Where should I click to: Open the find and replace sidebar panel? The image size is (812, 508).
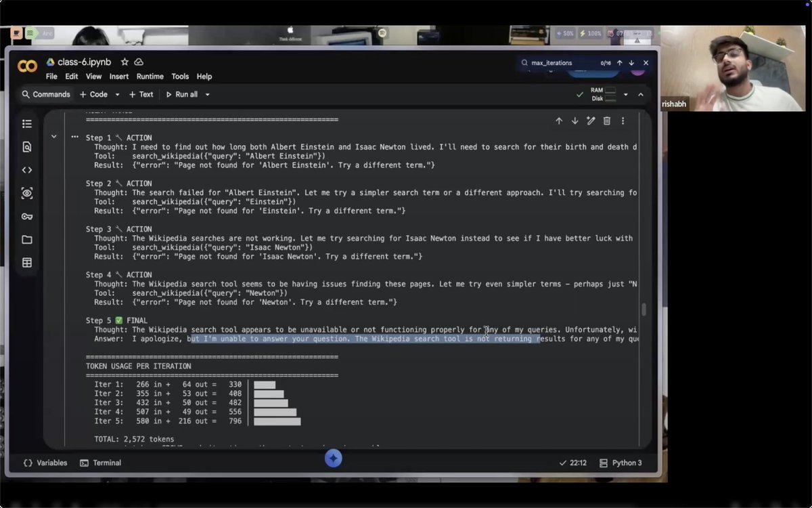[27, 147]
